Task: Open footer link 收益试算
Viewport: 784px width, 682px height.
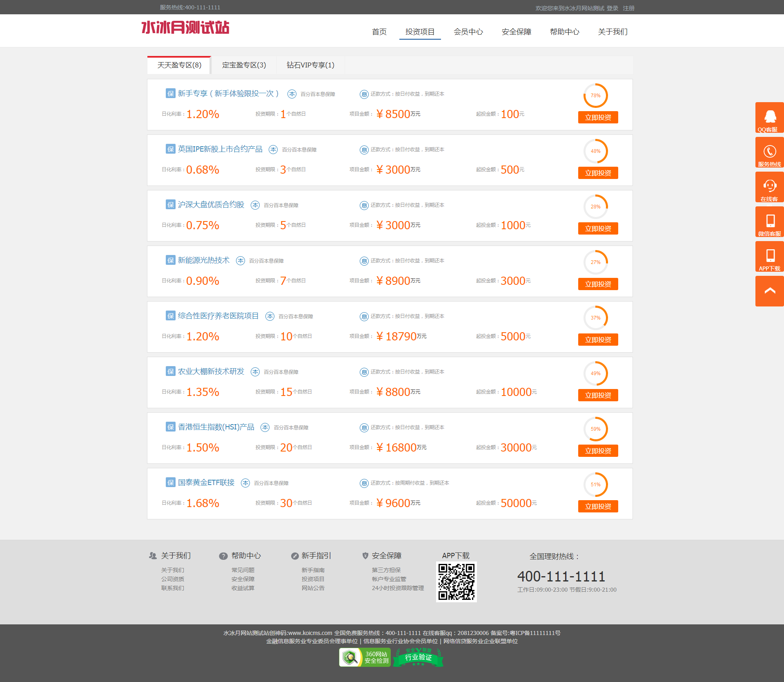Action: coord(243,588)
